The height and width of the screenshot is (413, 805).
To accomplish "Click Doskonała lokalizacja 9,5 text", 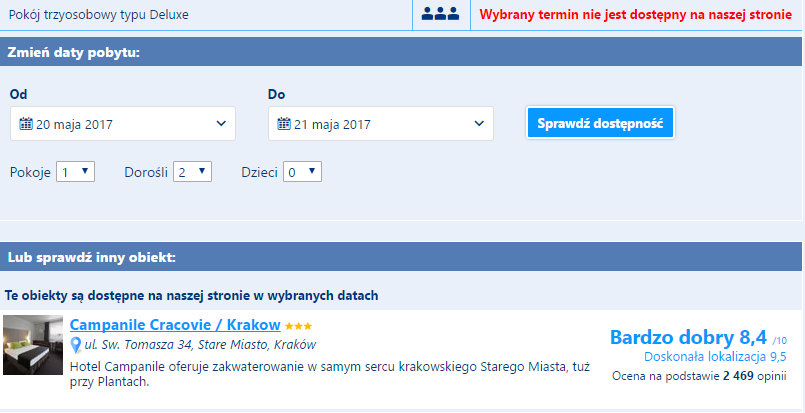I will (x=715, y=357).
